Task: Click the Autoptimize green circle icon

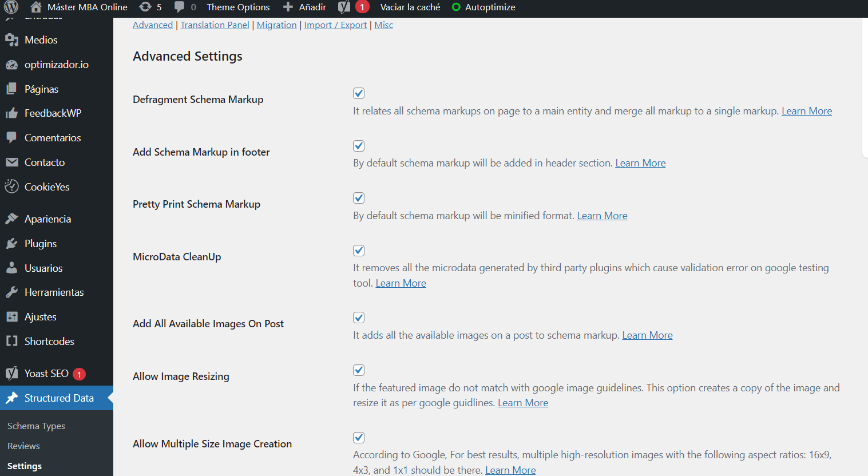Action: click(456, 7)
